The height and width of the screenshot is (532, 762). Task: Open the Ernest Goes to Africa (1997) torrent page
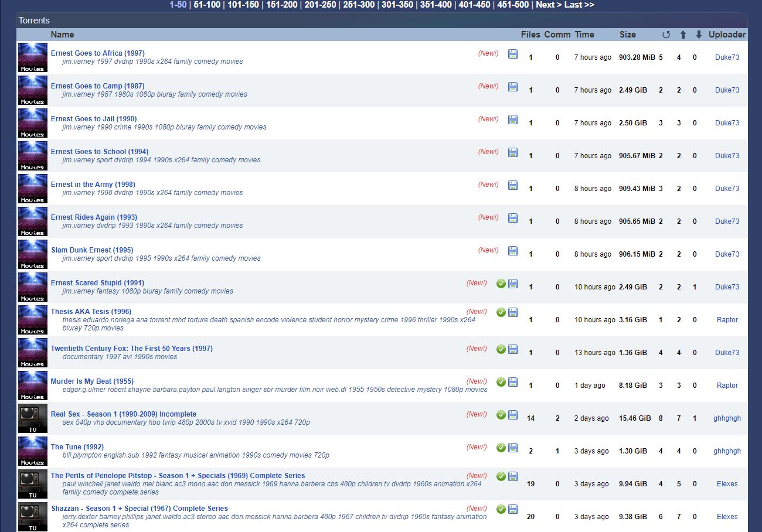98,53
